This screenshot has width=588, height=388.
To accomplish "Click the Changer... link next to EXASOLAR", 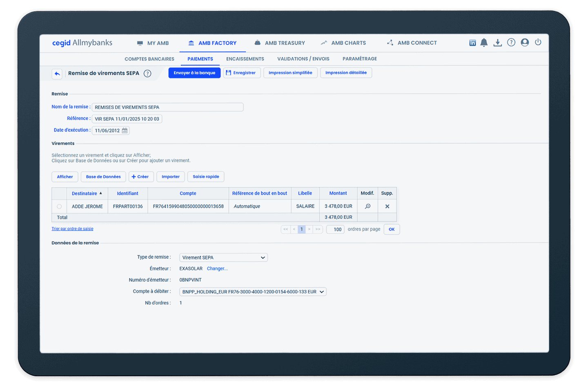I will pos(217,268).
